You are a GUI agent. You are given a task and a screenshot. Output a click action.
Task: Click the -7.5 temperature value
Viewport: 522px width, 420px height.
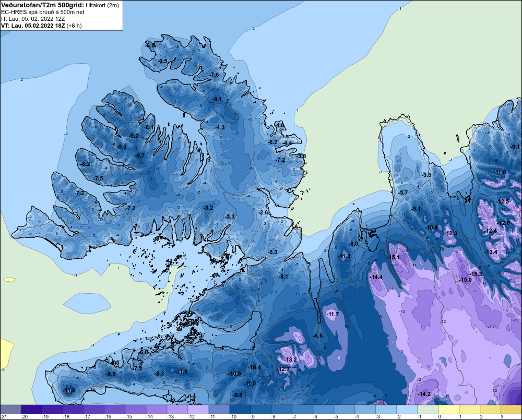(x=98, y=178)
